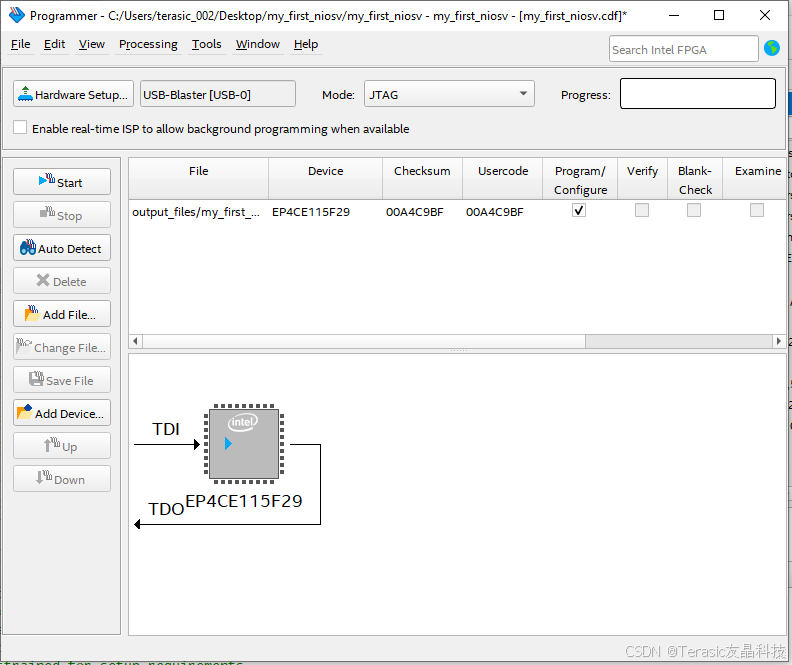This screenshot has width=792, height=665.
Task: Open the Add File dialog
Action: [62, 314]
